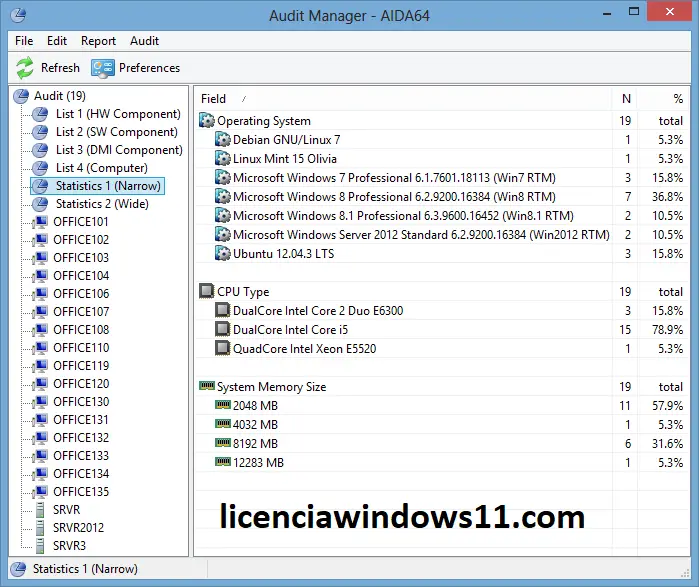Select OFFICE130 in the tree
Image resolution: width=699 pixels, height=587 pixels.
(81, 402)
